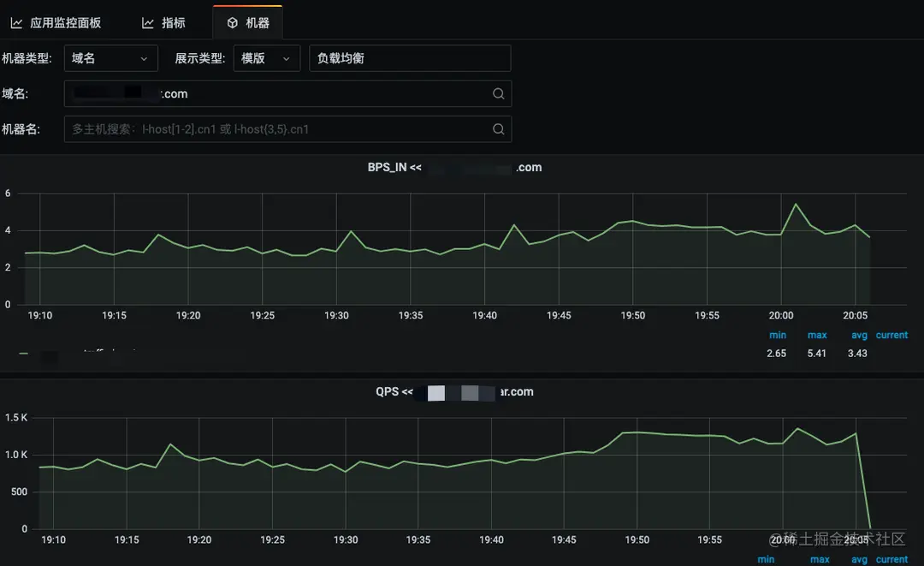Click the QPS panel title
924x566 pixels.
click(454, 391)
